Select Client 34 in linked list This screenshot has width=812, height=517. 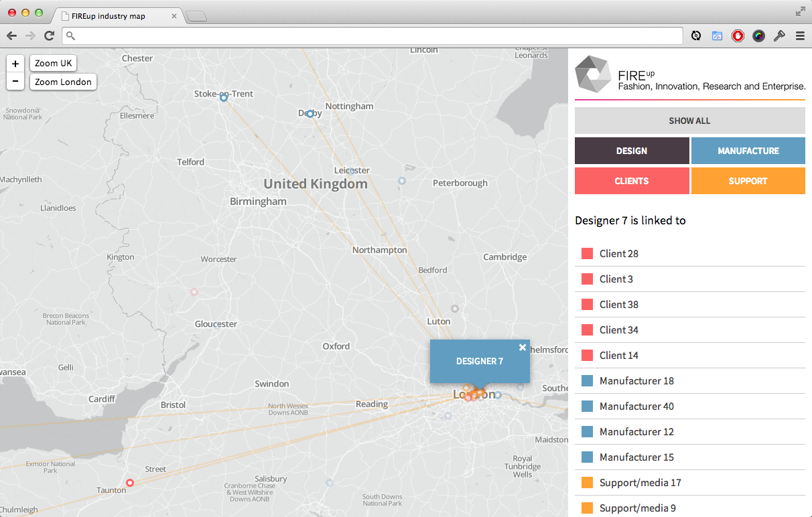(x=689, y=330)
